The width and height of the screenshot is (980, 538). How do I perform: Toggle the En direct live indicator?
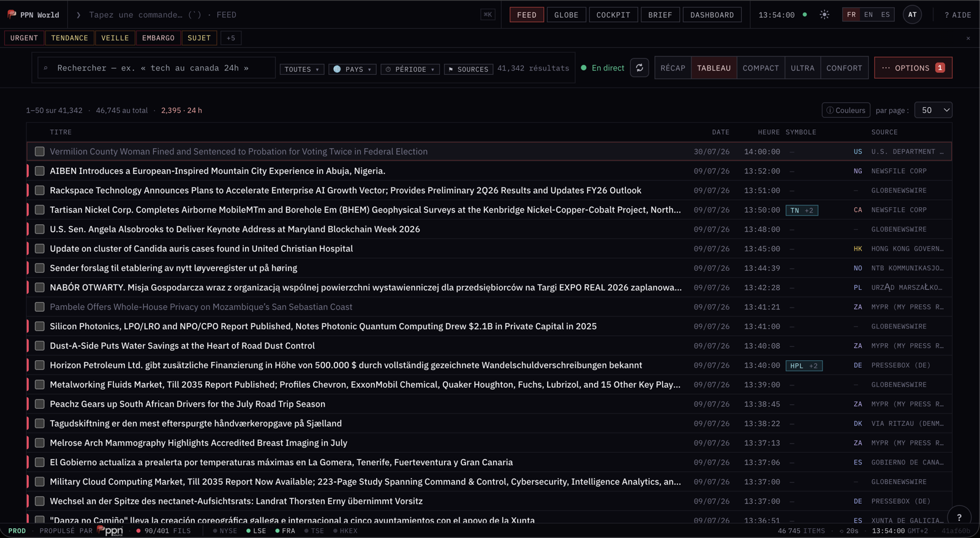602,68
